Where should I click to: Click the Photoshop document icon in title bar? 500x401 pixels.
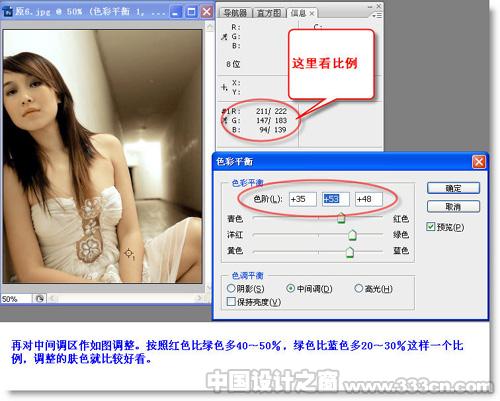coord(7,12)
